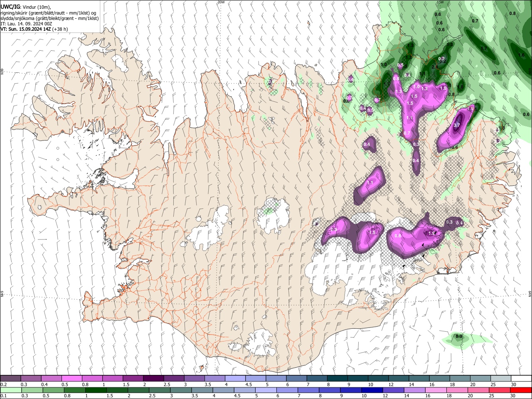Click the '15W' longitude label at the top
The height and width of the screenshot is (399, 532).
(x=440, y=2)
